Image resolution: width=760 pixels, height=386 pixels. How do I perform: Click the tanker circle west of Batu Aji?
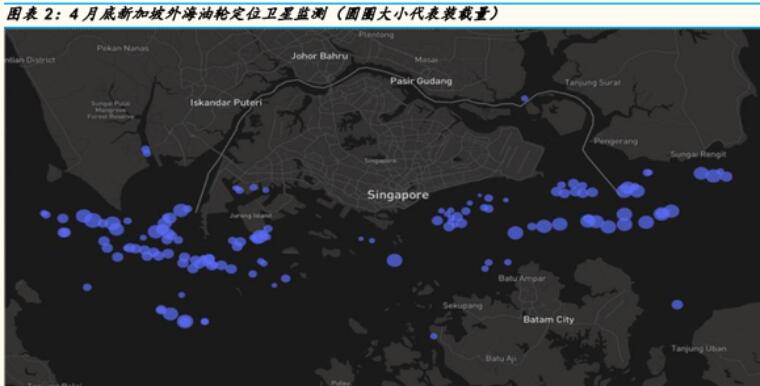[434, 336]
